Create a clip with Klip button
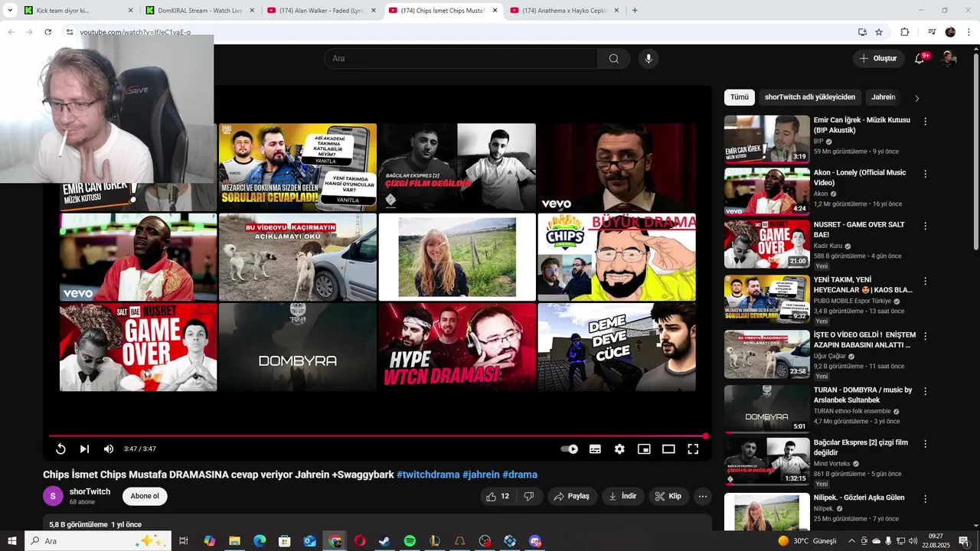The image size is (980, 551). coord(668,497)
